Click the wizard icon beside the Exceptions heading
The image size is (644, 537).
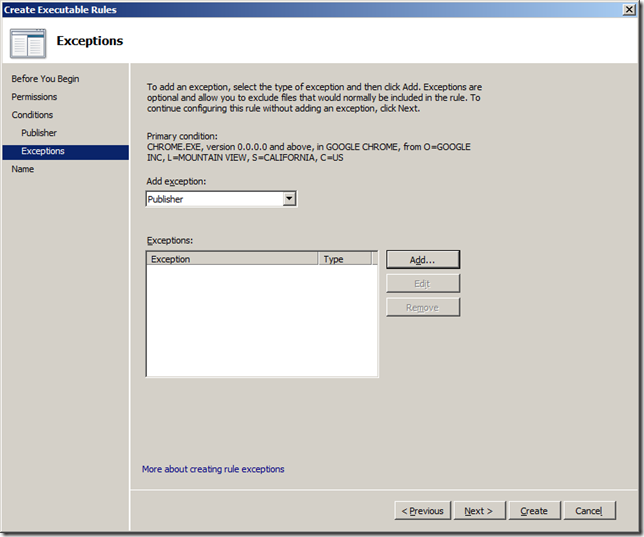(x=29, y=41)
